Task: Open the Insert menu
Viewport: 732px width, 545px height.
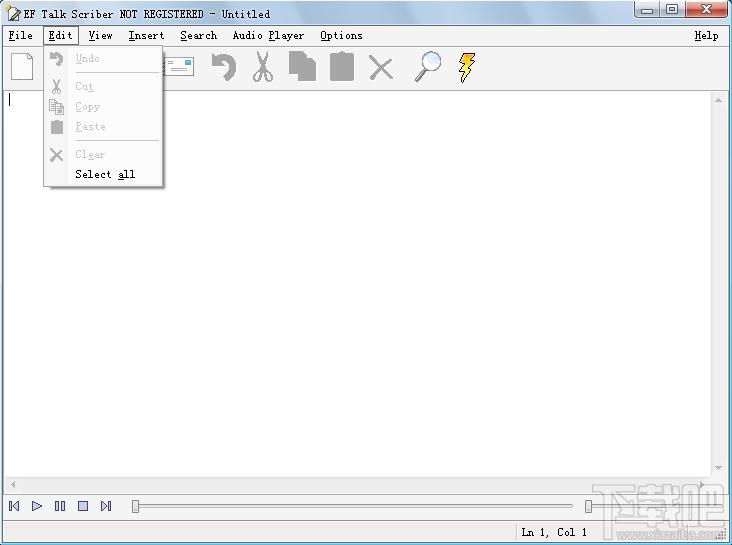Action: [146, 35]
